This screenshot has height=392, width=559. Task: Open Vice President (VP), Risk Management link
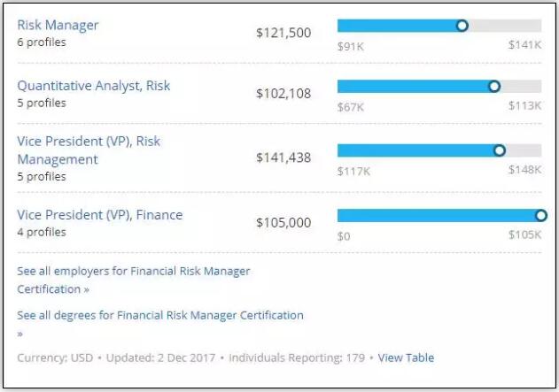tap(89, 142)
